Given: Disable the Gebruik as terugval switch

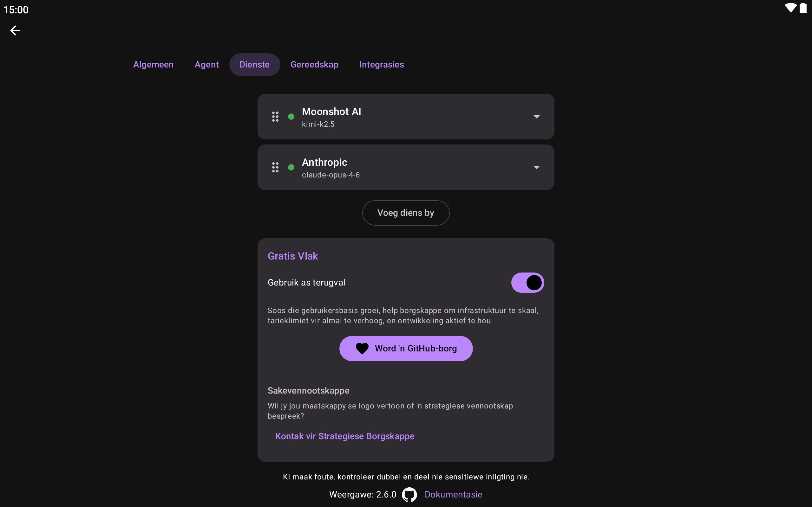Looking at the screenshot, I should coord(527,283).
